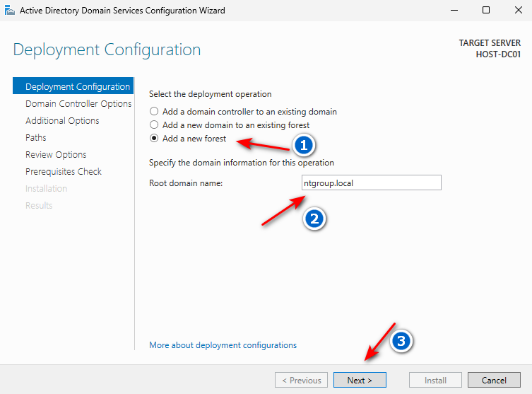Select 'Add a domain controller to an existing domain'
Viewport: 532px width, 394px height.
point(153,112)
